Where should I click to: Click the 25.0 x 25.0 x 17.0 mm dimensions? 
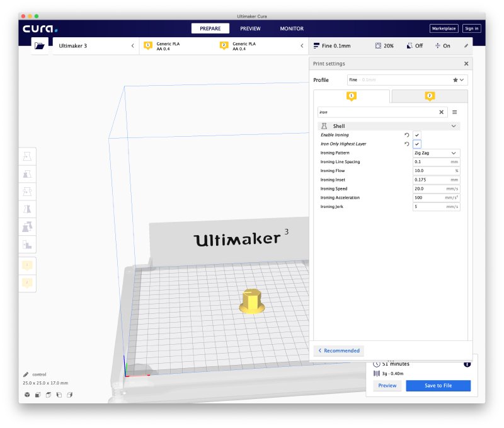coord(45,383)
